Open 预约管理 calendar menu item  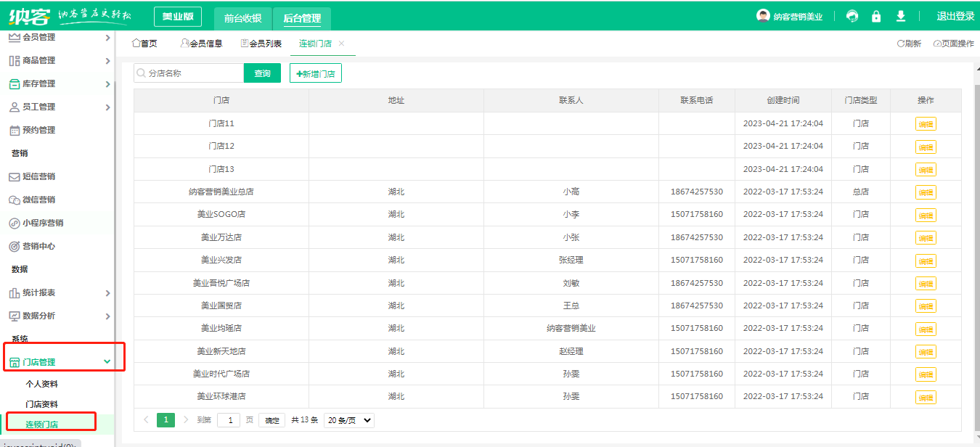[38, 130]
